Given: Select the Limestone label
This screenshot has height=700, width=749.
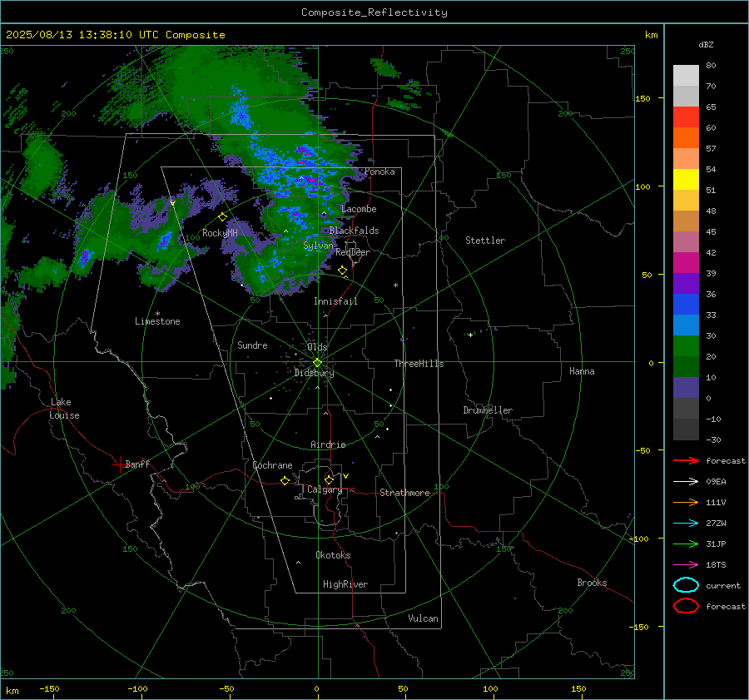Looking at the screenshot, I should point(157,321).
